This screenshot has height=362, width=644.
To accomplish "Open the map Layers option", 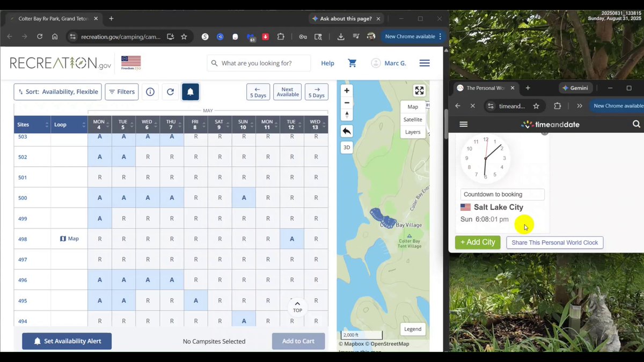I will point(413,132).
